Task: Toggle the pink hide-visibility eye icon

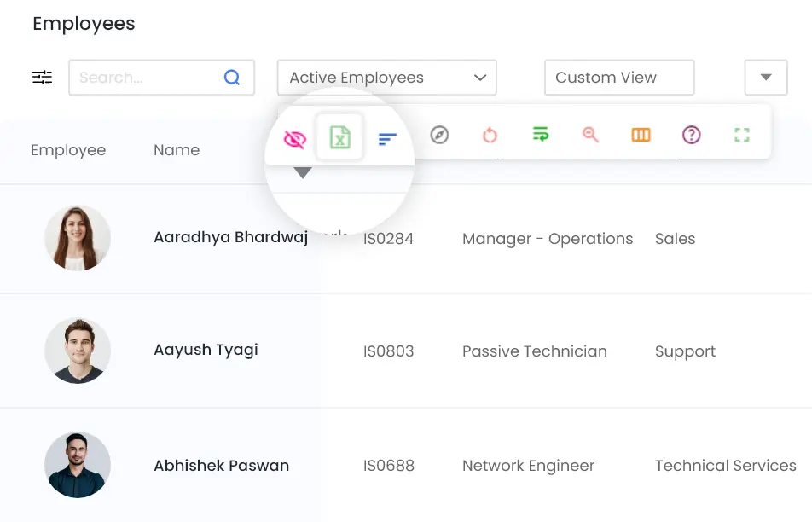Action: click(x=294, y=138)
